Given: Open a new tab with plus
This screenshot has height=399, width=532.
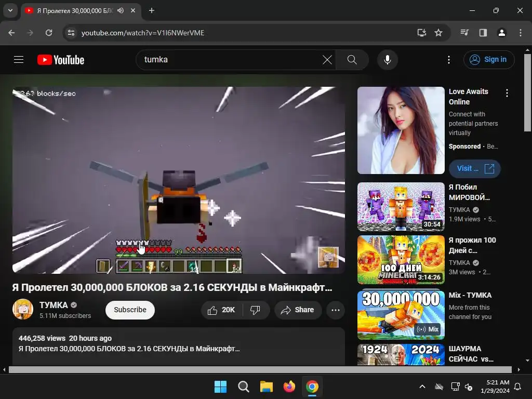Looking at the screenshot, I should click(x=152, y=10).
